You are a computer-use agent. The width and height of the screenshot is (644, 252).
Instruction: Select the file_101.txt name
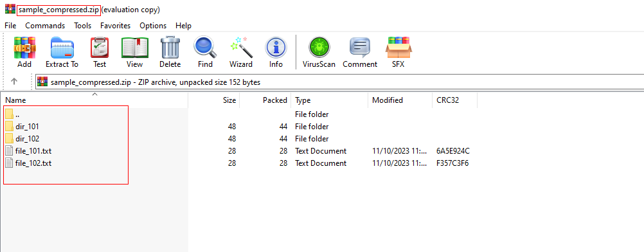point(33,151)
